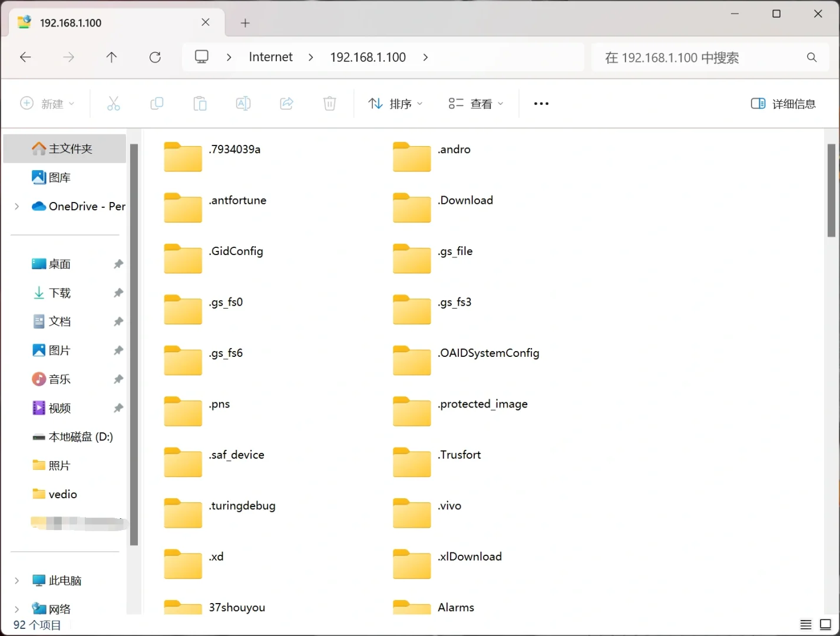Image resolution: width=840 pixels, height=636 pixels.
Task: Switch to large icons view icon
Action: 825,624
